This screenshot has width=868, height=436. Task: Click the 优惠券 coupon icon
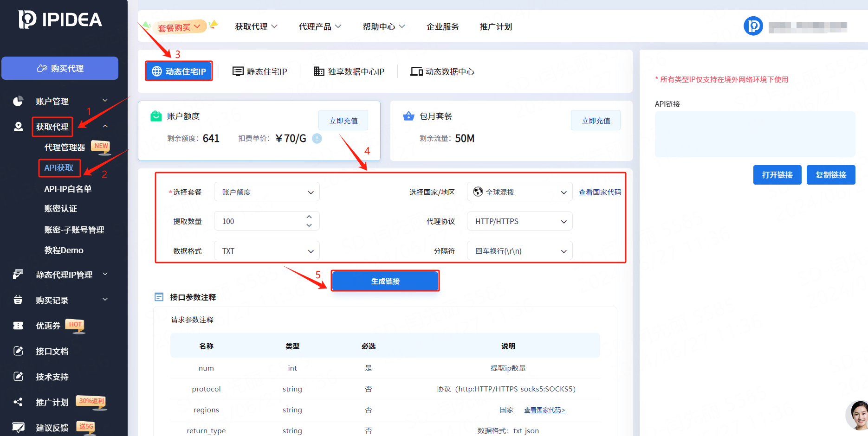[x=18, y=326]
